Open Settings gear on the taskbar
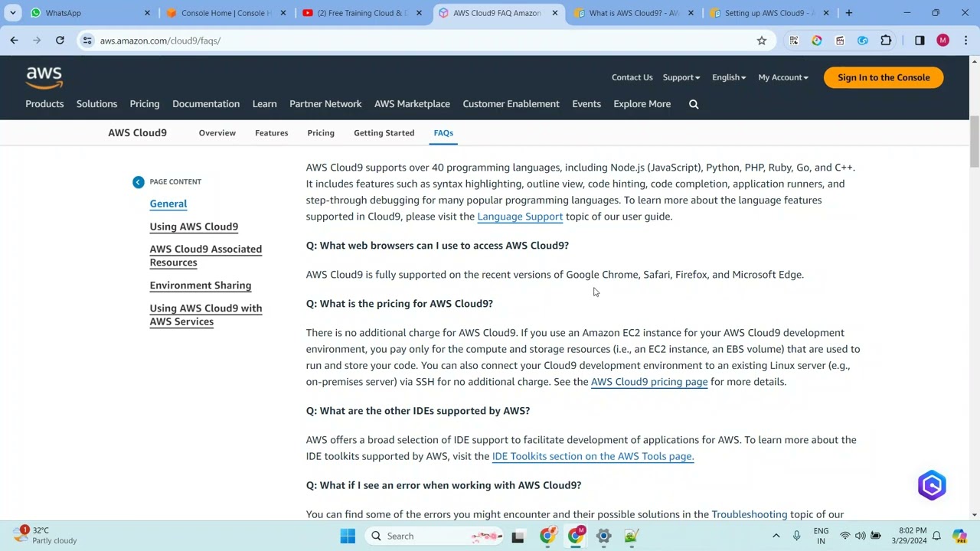 coord(603,536)
